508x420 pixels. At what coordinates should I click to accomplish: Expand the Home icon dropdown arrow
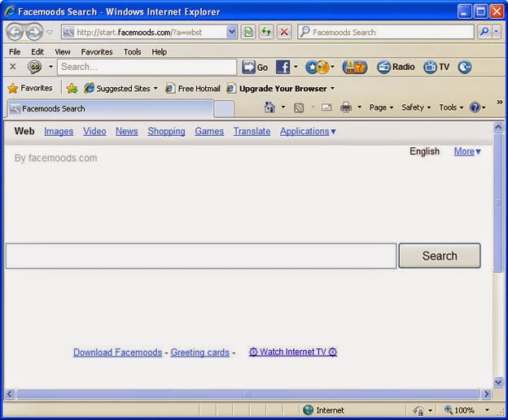pos(283,107)
